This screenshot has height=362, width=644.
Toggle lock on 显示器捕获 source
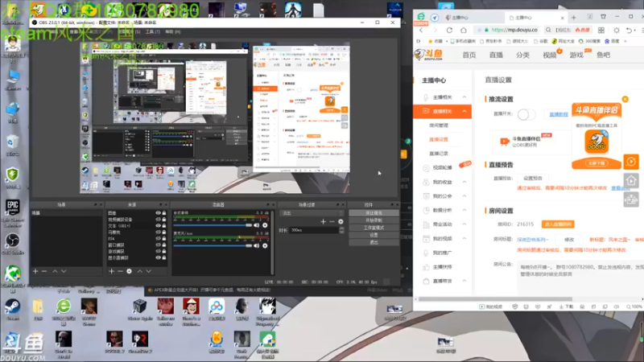164,257
